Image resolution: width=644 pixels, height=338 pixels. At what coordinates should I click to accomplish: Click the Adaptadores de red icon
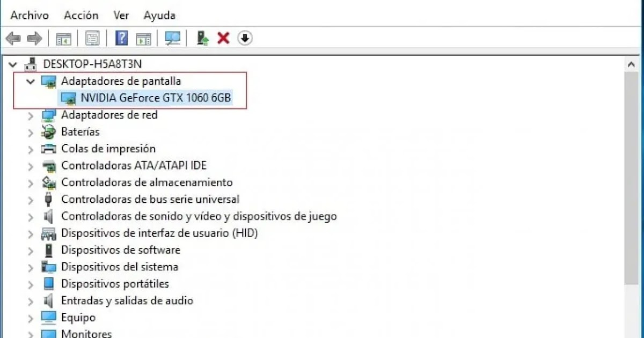pyautogui.click(x=49, y=115)
